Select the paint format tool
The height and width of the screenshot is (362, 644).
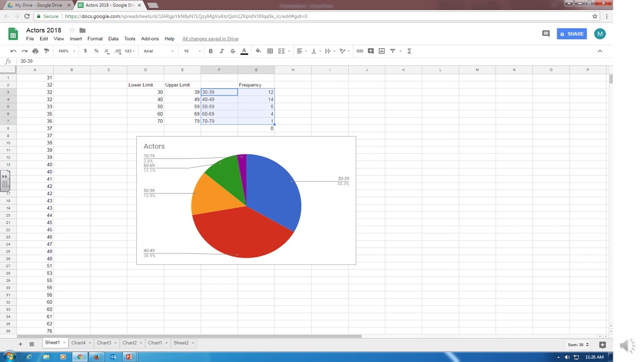click(x=46, y=51)
